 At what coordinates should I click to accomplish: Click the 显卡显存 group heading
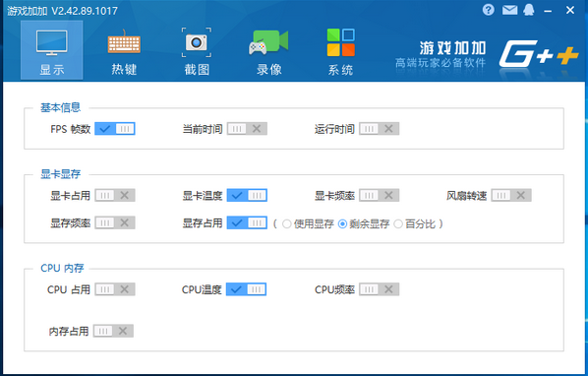[x=60, y=174]
